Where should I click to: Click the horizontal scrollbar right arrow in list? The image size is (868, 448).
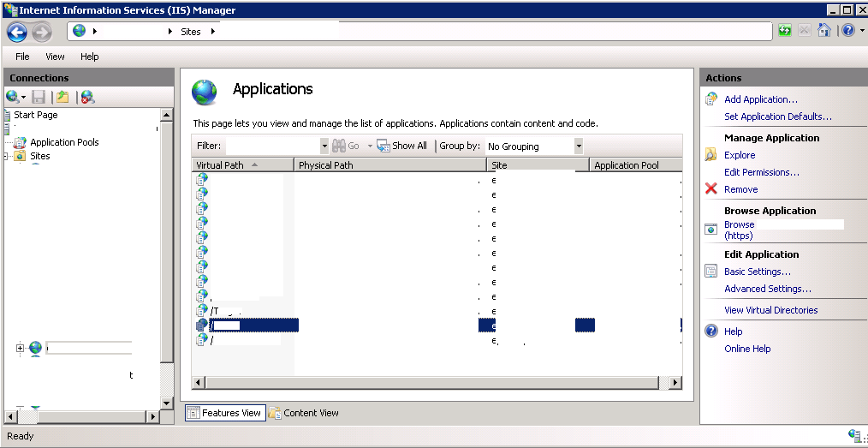pyautogui.click(x=675, y=383)
